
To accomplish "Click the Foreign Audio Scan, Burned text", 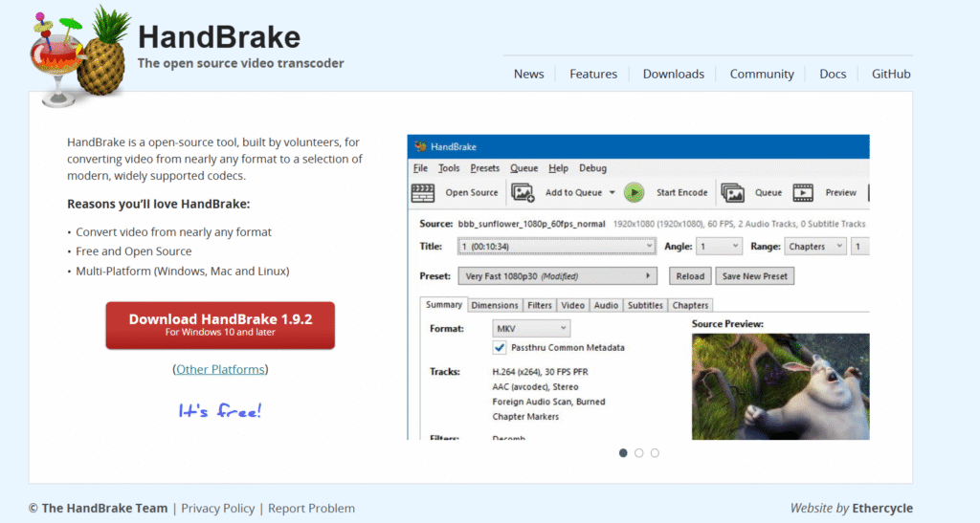I will pos(548,402).
